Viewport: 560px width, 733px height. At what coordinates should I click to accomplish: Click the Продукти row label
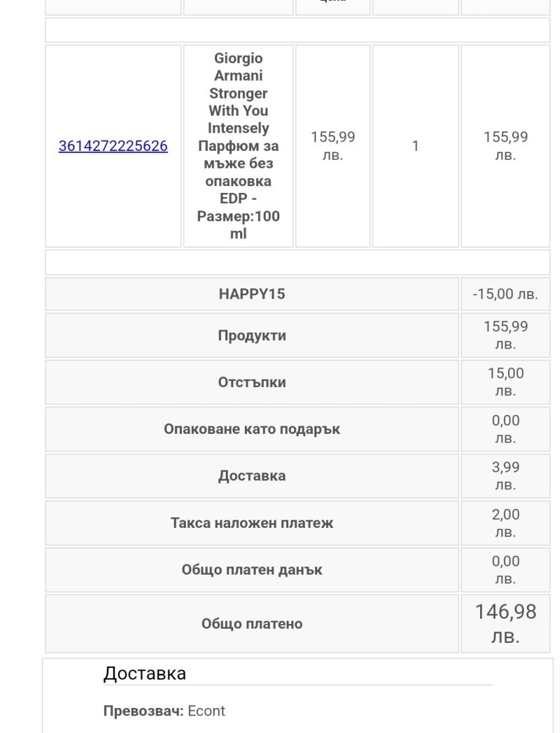click(252, 336)
